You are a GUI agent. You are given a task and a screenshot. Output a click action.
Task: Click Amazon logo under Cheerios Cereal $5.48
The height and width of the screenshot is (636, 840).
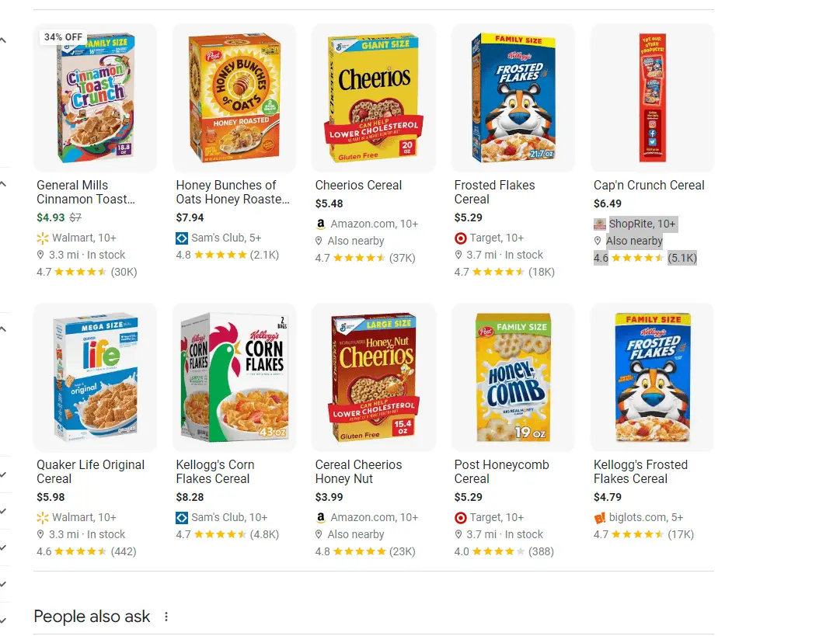pyautogui.click(x=321, y=224)
